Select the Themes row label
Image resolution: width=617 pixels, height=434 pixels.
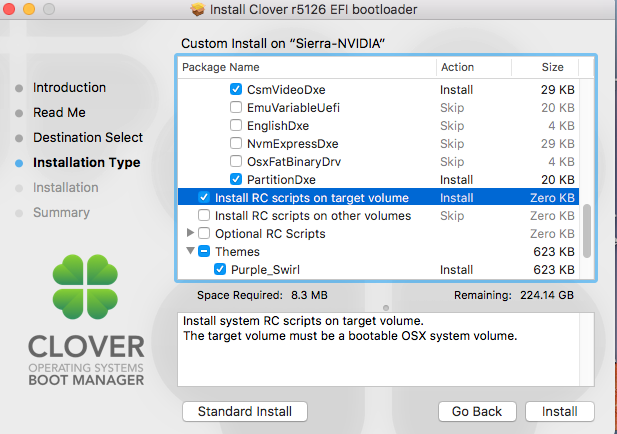tap(237, 252)
